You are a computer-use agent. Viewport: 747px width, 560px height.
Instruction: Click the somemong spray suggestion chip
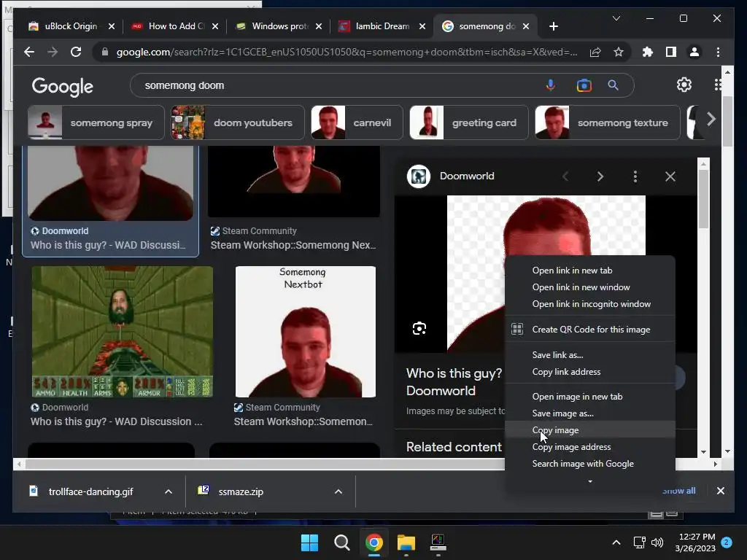coord(96,122)
